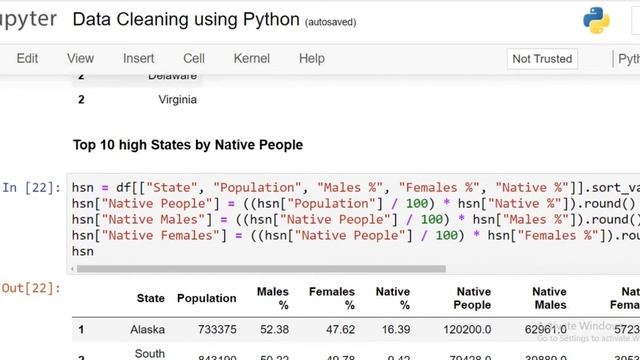
Task: Click the Native People value 120200.0
Action: tap(467, 329)
